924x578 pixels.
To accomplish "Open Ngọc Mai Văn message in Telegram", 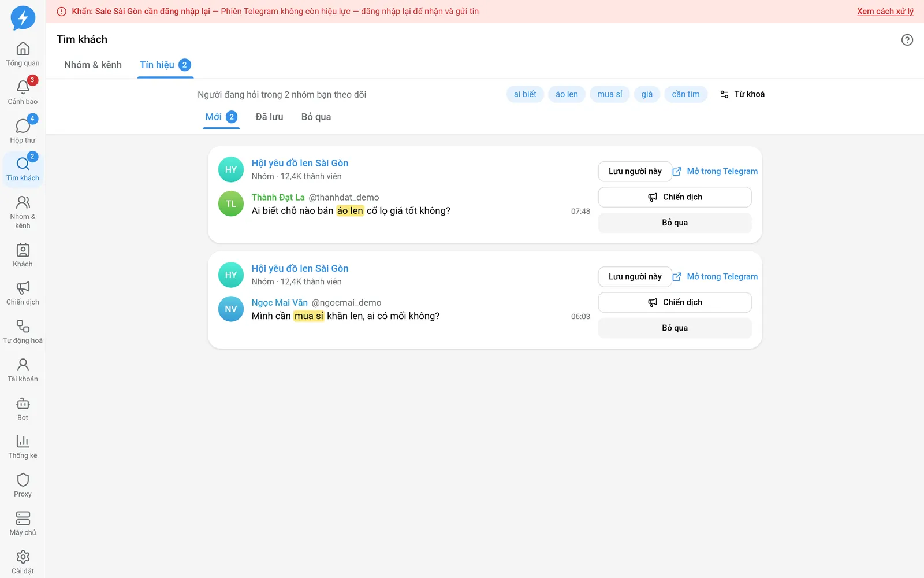I will (x=715, y=276).
